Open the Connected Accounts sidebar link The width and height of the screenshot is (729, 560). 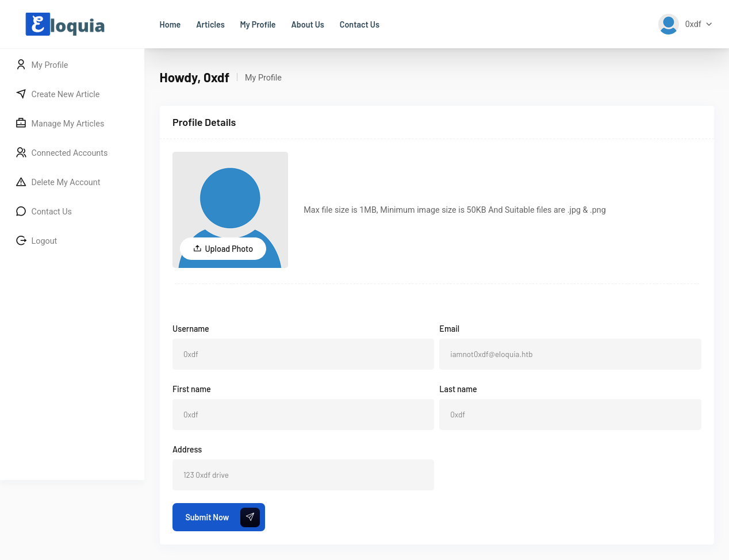coord(70,153)
